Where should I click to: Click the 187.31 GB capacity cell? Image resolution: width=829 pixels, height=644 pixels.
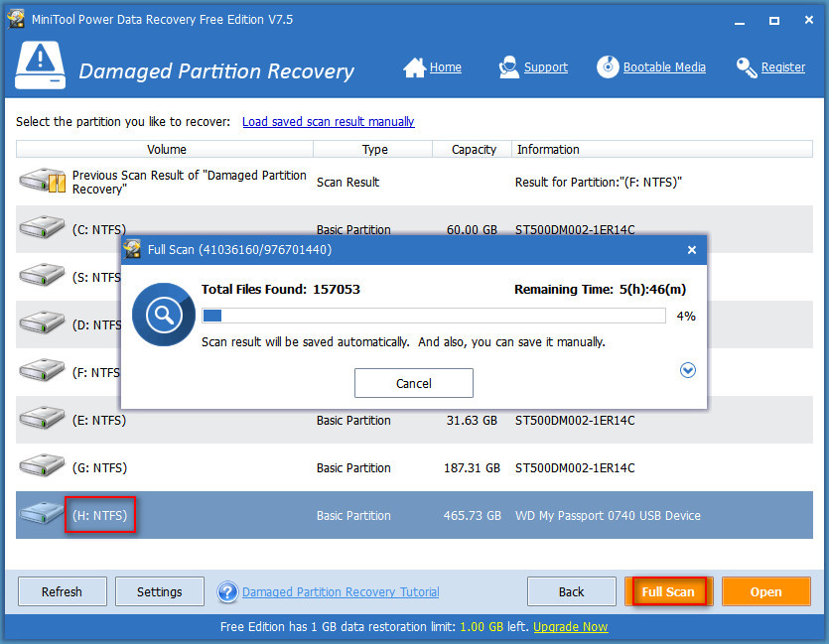[x=473, y=467]
